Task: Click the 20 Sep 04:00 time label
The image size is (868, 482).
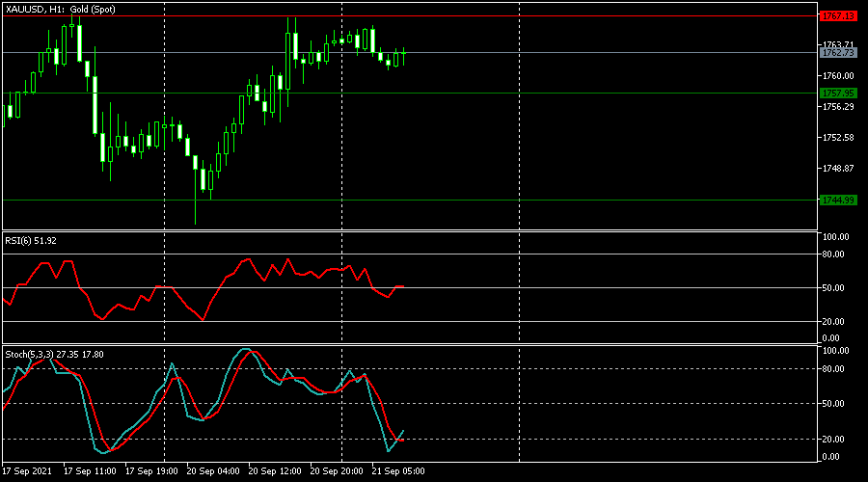Action: 213,471
